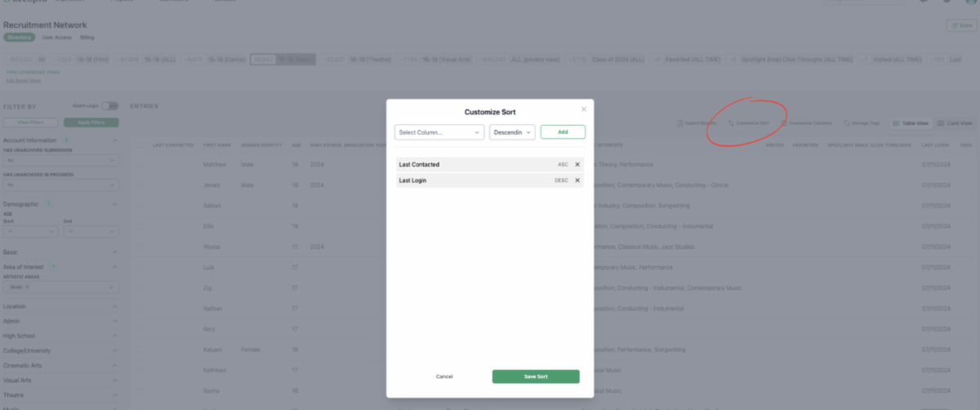Switch to Card View
Screen dimensions: 980x410
click(x=954, y=123)
